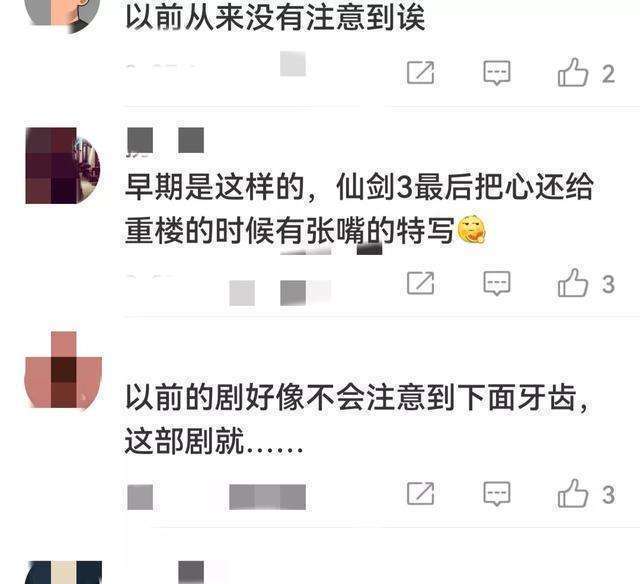Like the 仙剑3 comment
This screenshot has width=640, height=584.
click(573, 283)
